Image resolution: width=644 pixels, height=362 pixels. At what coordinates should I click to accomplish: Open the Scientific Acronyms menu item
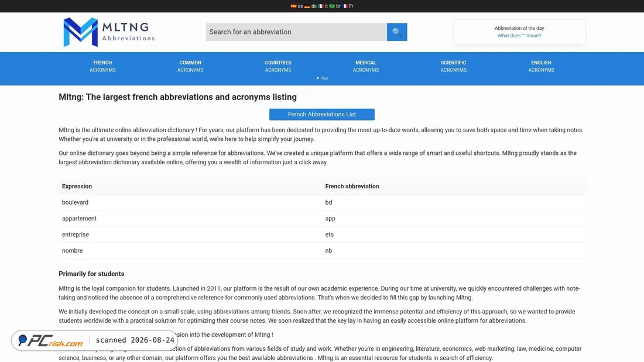(x=453, y=67)
